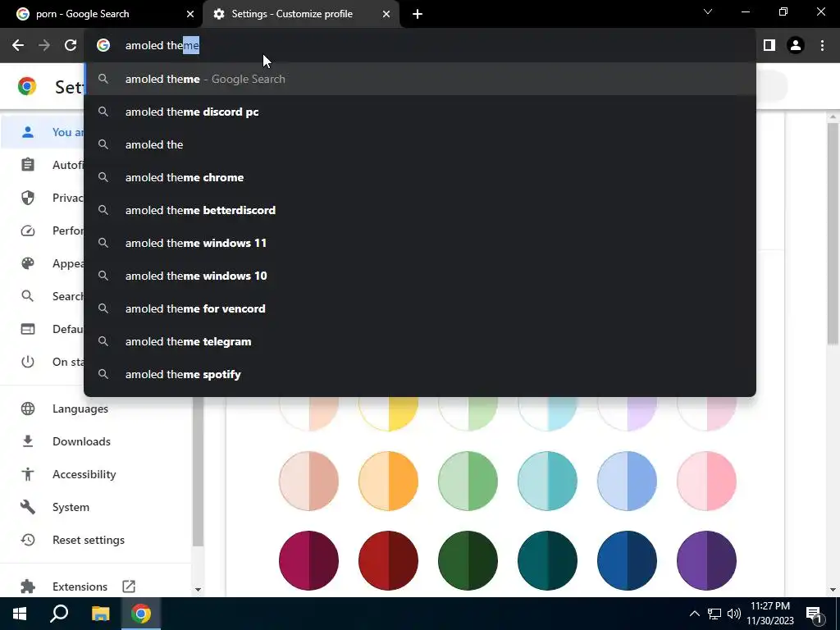Pick the dark blue theme color
The height and width of the screenshot is (630, 840).
(627, 560)
